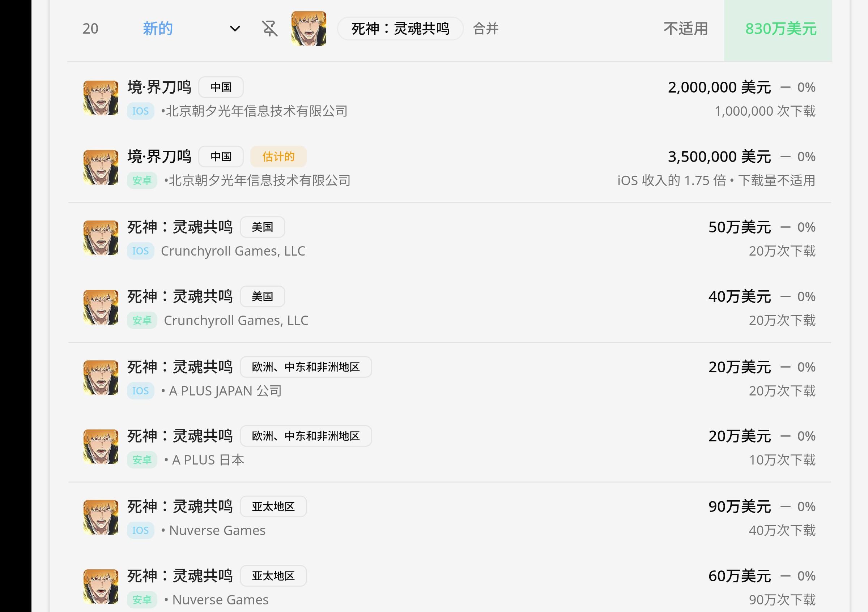The width and height of the screenshot is (868, 612).
Task: Click the 不适用 cell in header row
Action: [685, 29]
